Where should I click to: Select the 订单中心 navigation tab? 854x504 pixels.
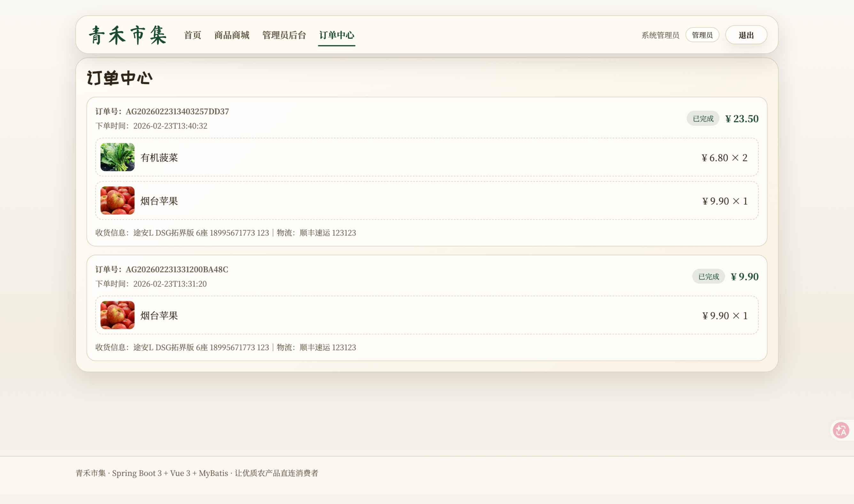pyautogui.click(x=337, y=35)
